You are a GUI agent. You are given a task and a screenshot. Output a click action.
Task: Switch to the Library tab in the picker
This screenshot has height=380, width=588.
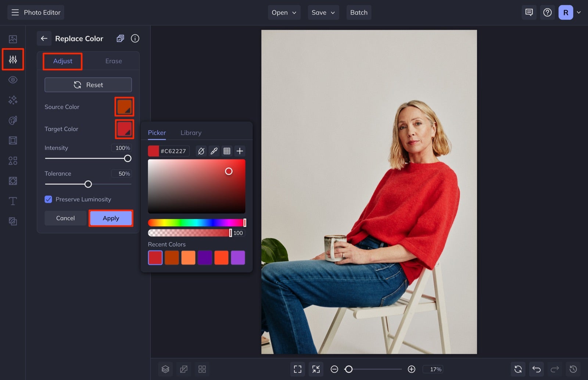click(x=191, y=132)
